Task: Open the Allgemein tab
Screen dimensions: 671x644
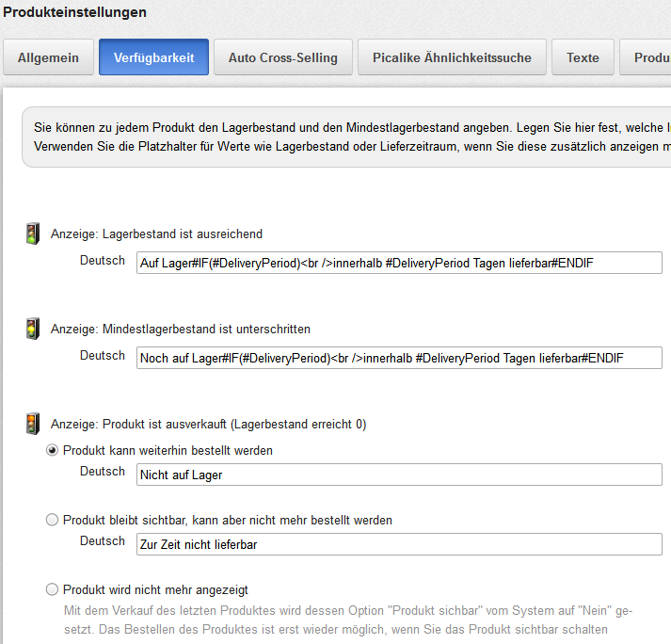Action: pyautogui.click(x=48, y=57)
